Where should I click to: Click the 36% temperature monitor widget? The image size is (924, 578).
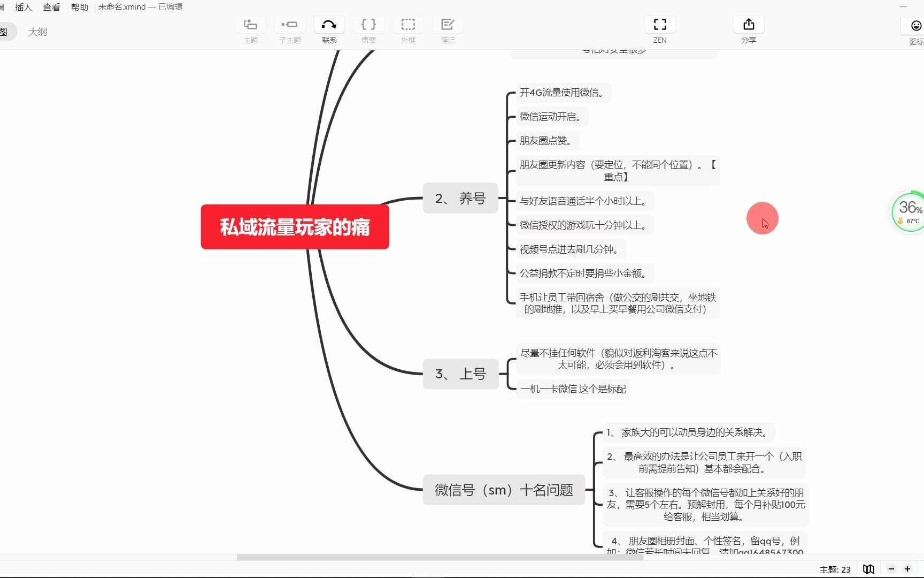pos(909,212)
